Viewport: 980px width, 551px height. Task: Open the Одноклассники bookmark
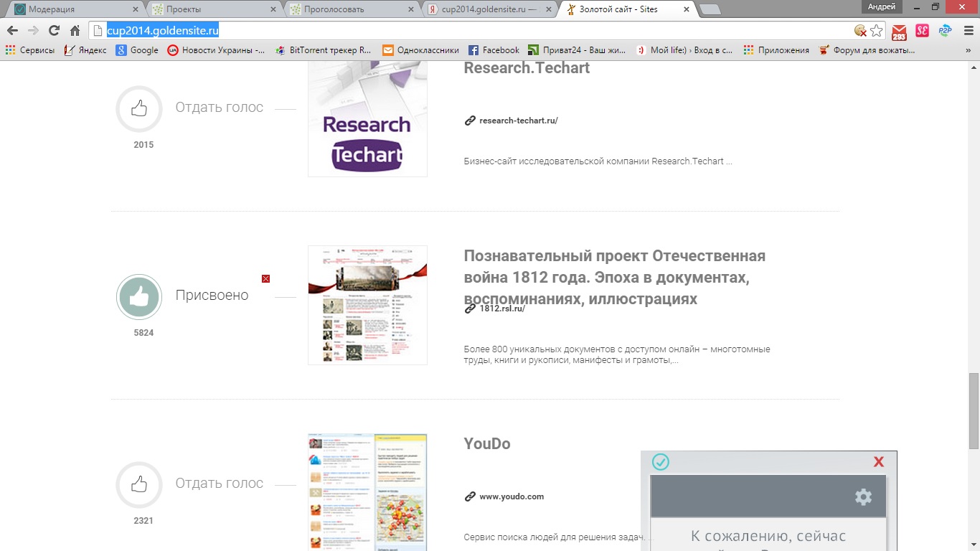coord(420,50)
